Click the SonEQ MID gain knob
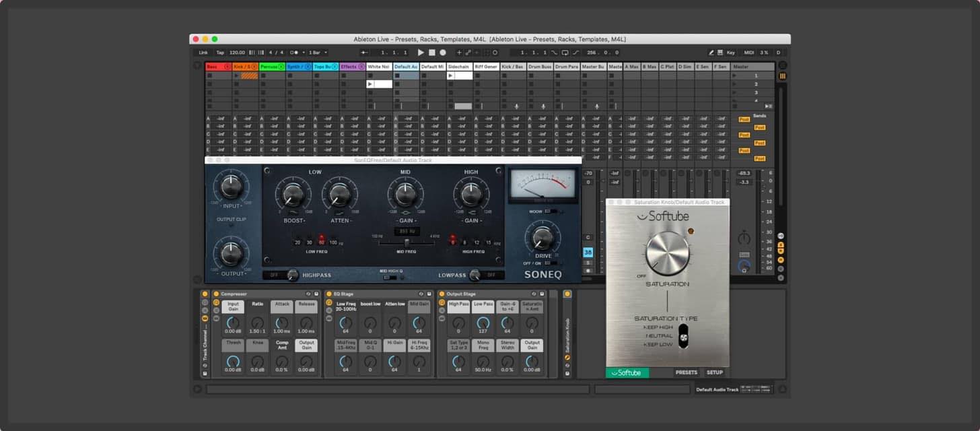Screen dimensions: 980x431 [405, 195]
